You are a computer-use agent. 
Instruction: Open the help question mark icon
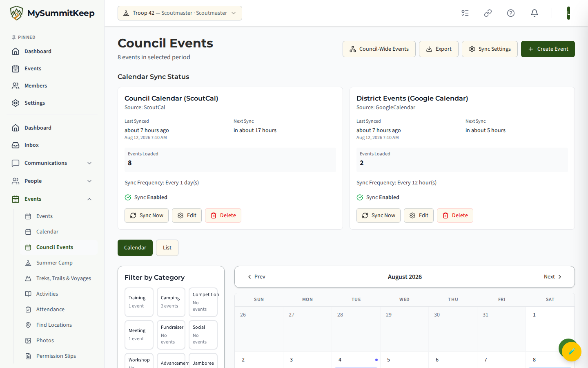pos(511,13)
